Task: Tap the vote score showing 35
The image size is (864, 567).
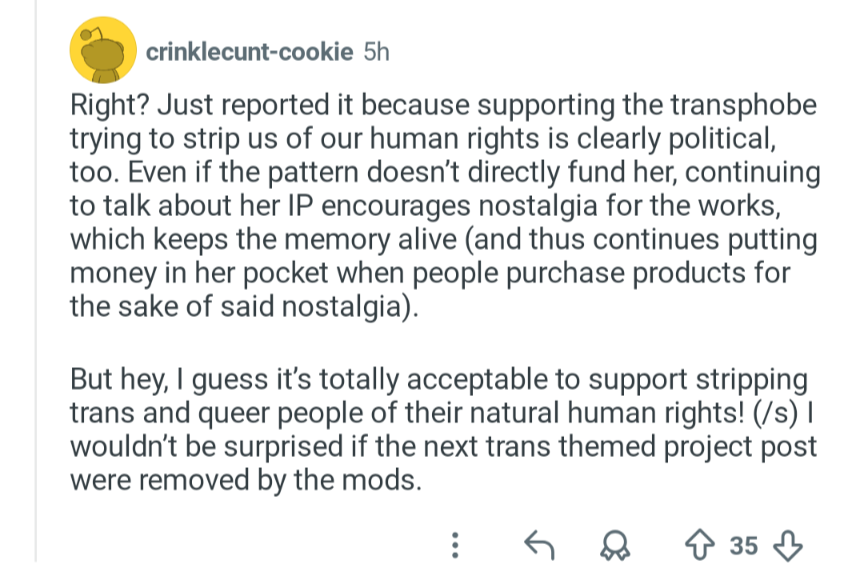Action: coord(744,546)
